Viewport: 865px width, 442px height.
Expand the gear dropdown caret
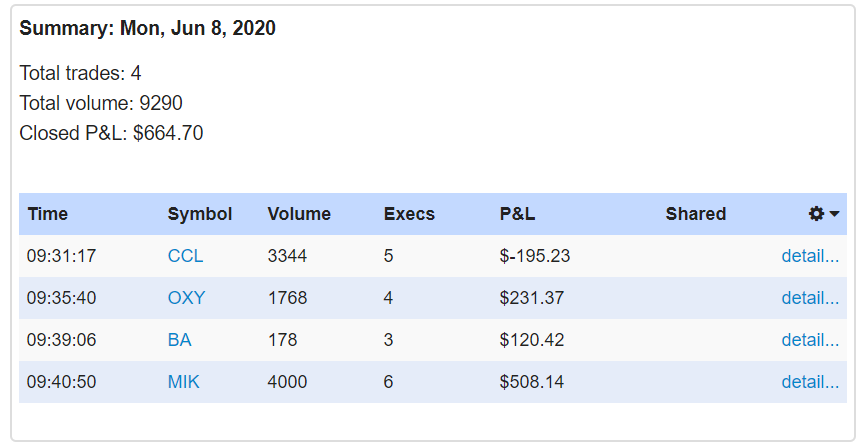[834, 214]
